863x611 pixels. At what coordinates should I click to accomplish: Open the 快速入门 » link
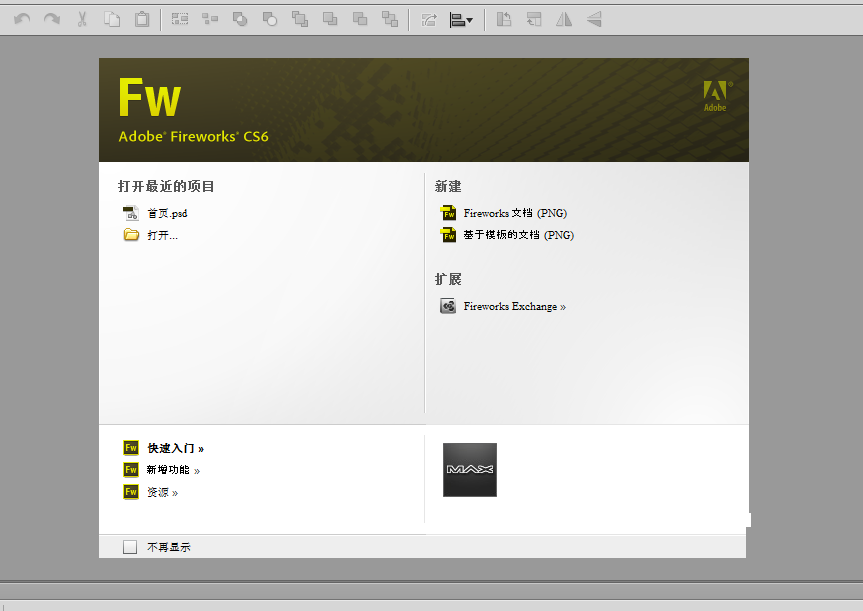(x=176, y=449)
